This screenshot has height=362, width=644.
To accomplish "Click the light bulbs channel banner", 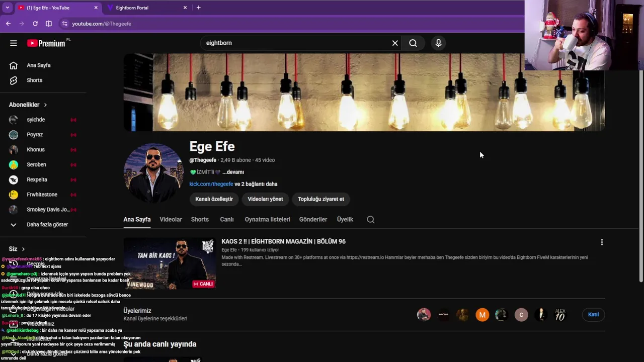I will 364,93.
